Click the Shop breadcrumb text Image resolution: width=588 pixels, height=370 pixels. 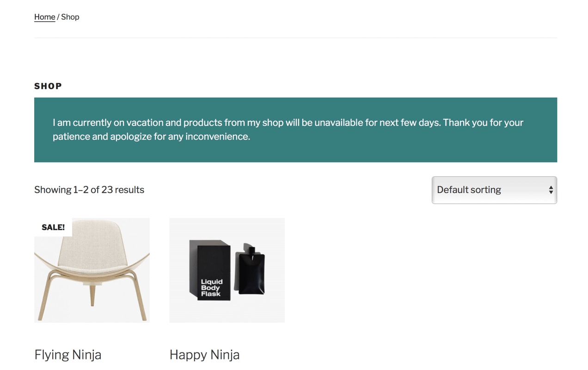tap(70, 17)
